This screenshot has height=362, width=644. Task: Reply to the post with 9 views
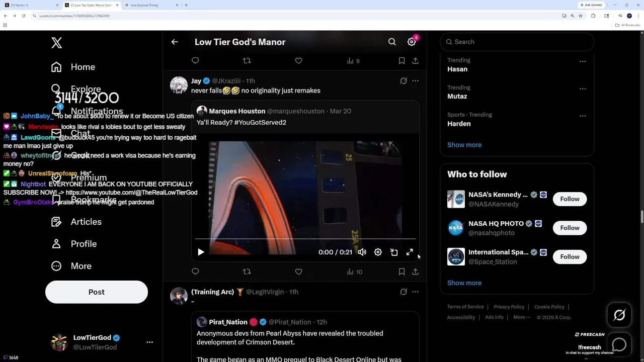pos(195,61)
